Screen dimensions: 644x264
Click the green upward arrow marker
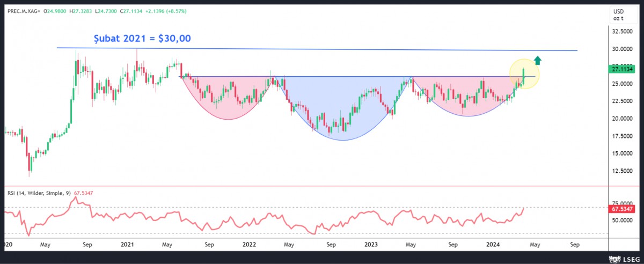pyautogui.click(x=538, y=61)
